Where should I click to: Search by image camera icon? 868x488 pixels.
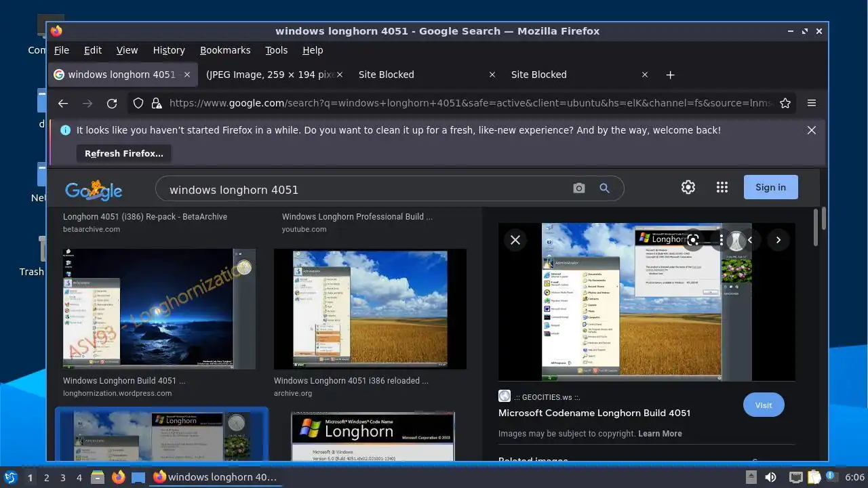578,188
